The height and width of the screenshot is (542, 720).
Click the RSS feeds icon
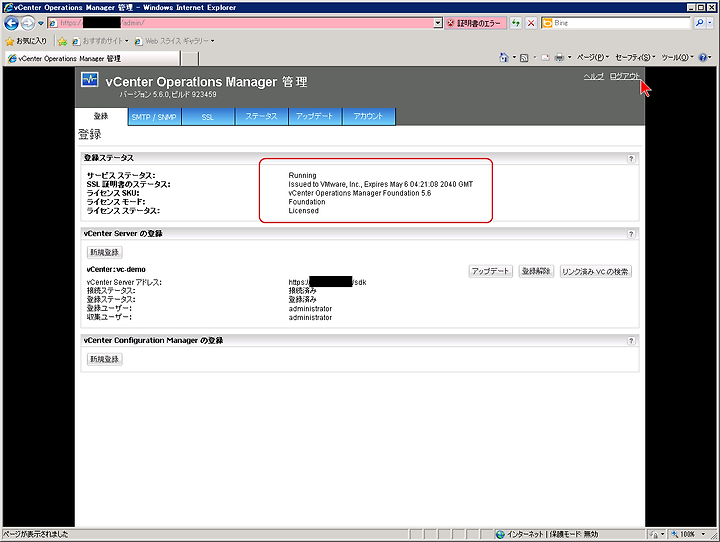pos(524,57)
